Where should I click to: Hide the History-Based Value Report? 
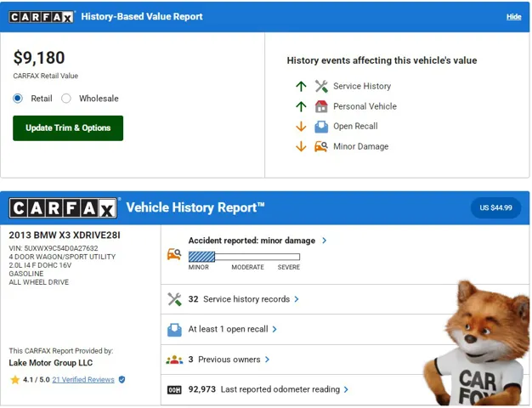(x=513, y=17)
